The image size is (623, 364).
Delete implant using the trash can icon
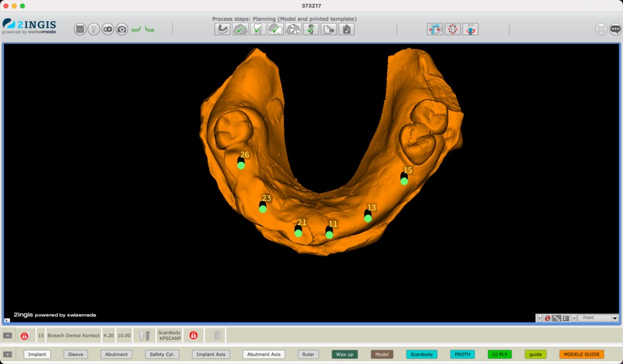point(145,336)
